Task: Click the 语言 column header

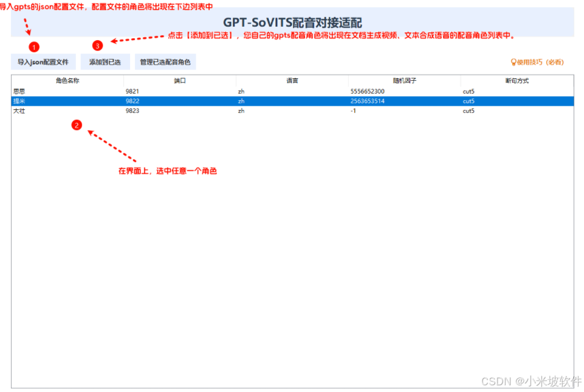Action: [x=292, y=80]
